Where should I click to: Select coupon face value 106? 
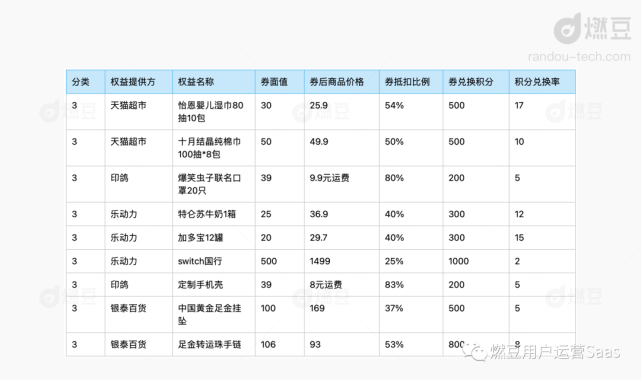(268, 344)
